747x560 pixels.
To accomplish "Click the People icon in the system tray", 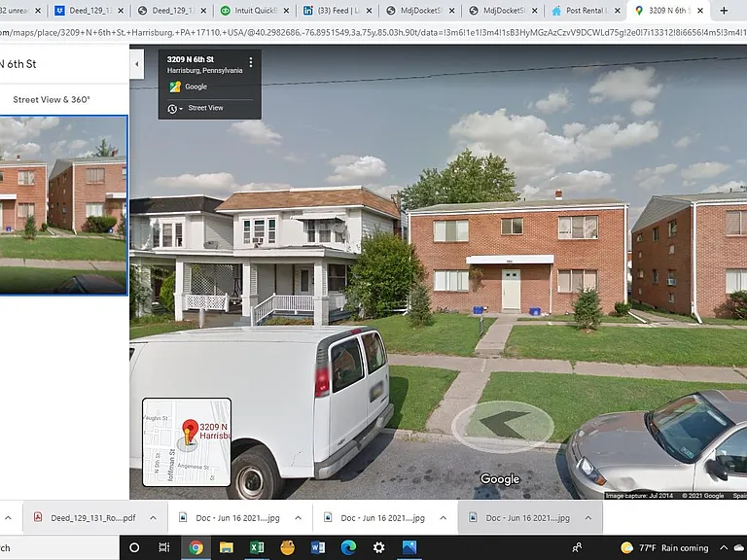I will [x=577, y=547].
